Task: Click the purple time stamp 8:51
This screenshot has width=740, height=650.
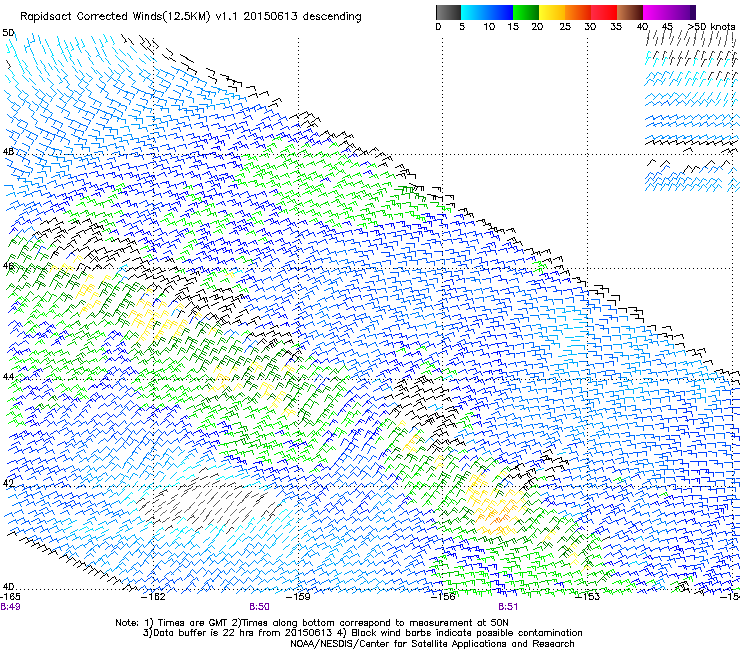Action: coord(508,607)
